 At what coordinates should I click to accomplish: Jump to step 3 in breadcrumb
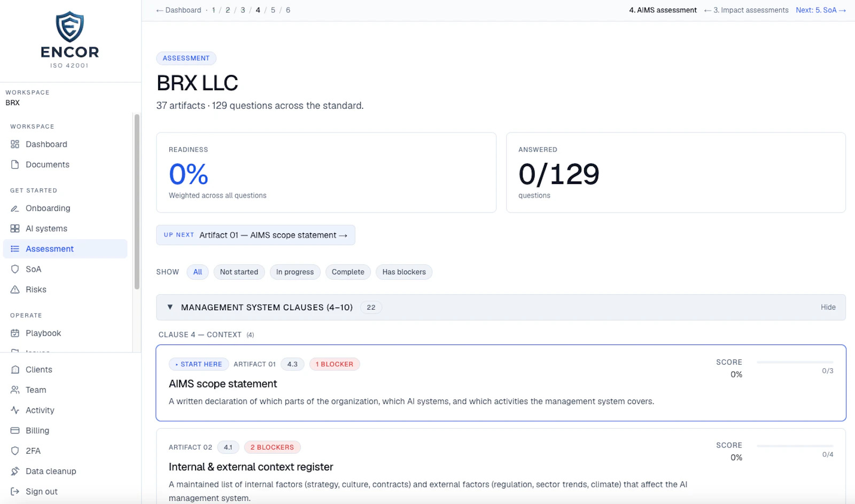click(x=243, y=10)
